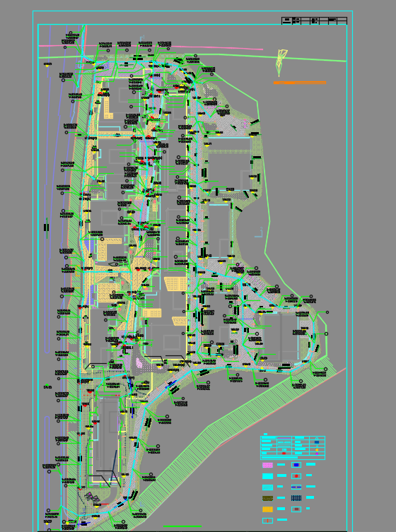Click the dark blue striped legend symbol
Screen dimensions: 396x532
pos(296,498)
